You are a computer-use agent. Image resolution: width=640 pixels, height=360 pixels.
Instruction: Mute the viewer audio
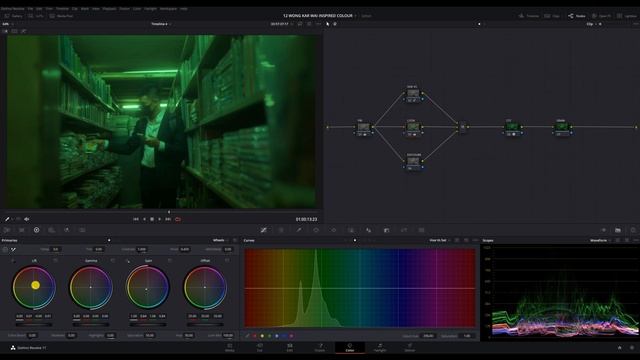pyautogui.click(x=27, y=219)
